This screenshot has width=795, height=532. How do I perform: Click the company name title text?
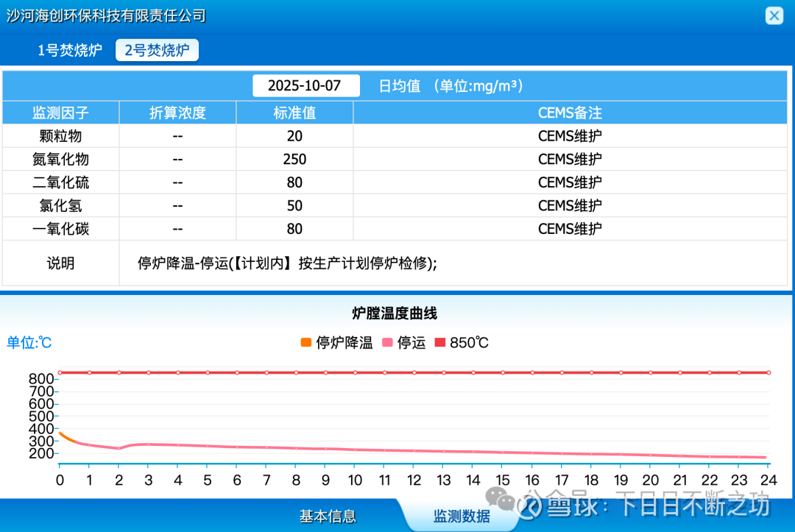click(106, 15)
